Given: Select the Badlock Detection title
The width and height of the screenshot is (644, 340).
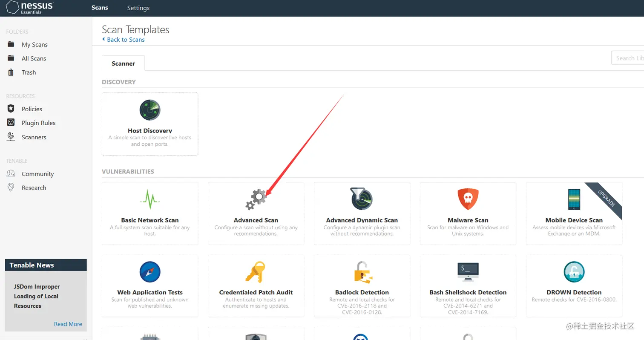Looking at the screenshot, I should click(x=362, y=292).
